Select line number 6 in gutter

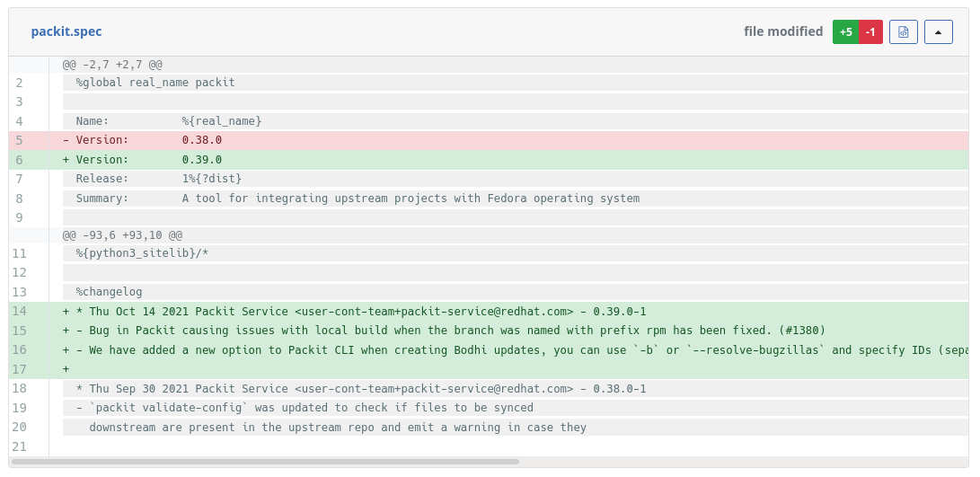20,160
